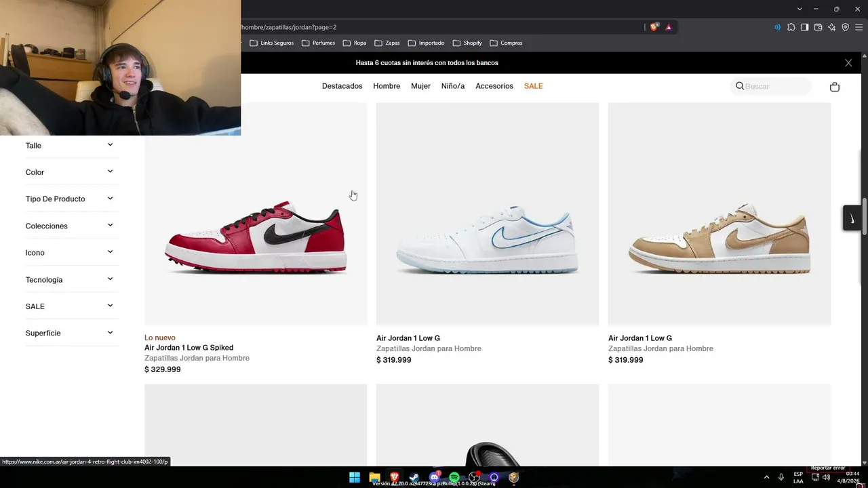
Task: Click the volume speaker tray icon
Action: (826, 477)
